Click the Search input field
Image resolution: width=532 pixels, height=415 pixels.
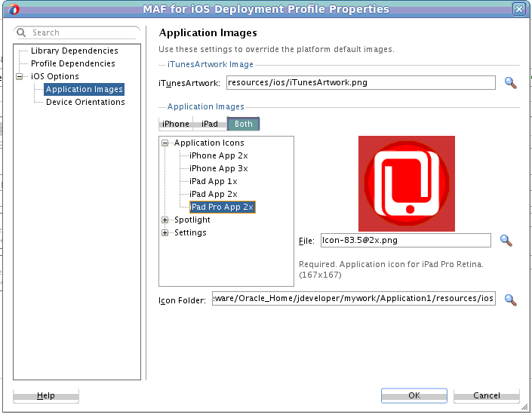78,32
